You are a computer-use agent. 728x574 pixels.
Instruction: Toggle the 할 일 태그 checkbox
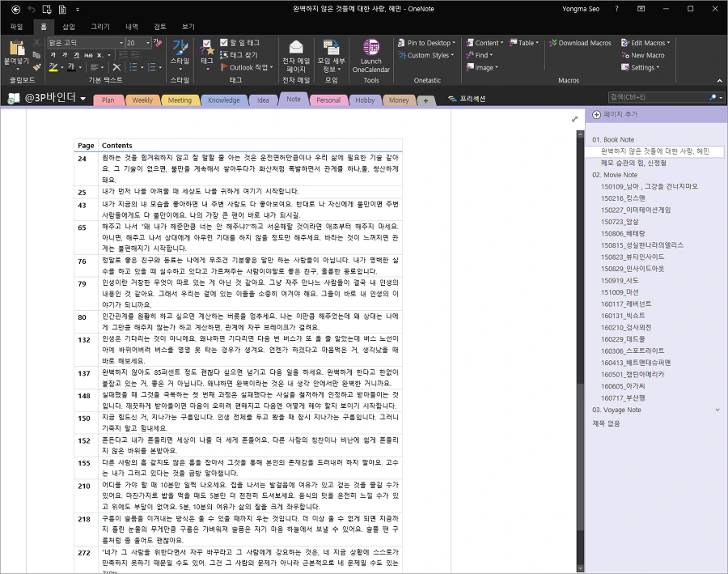tap(224, 43)
